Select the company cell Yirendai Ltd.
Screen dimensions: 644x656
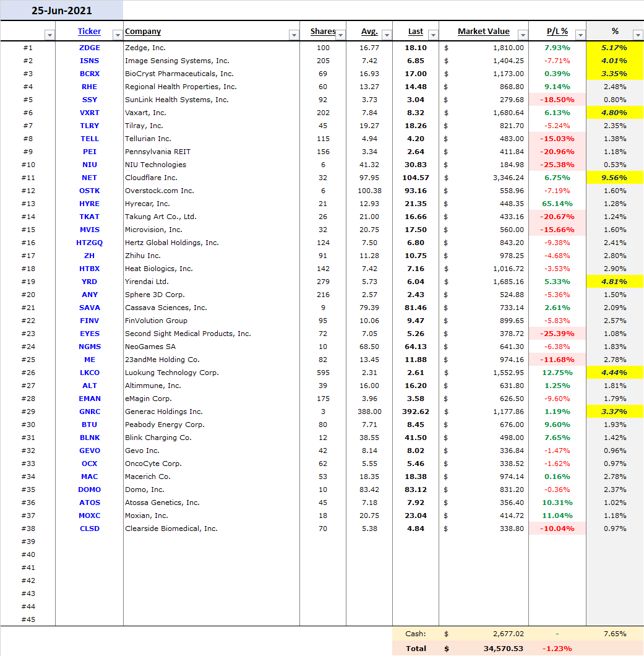coord(212,282)
